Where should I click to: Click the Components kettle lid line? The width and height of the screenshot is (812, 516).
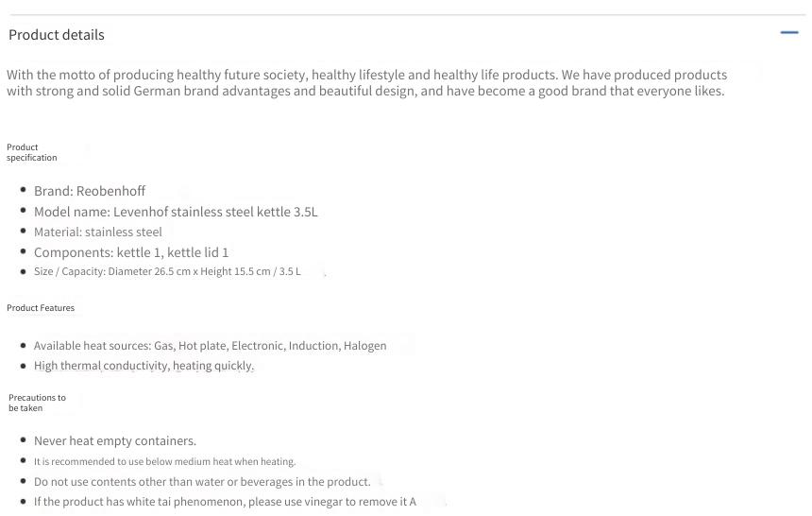tap(131, 252)
